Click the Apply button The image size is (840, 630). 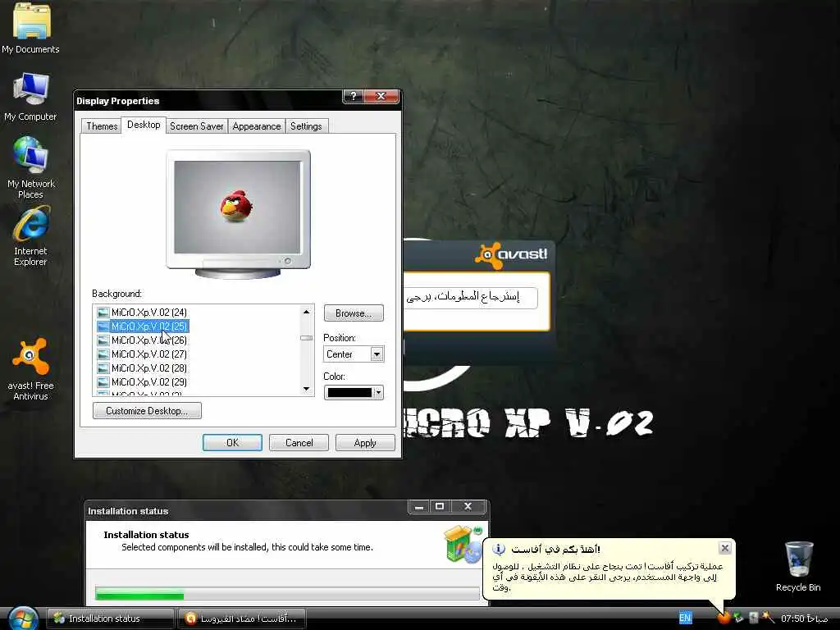[x=365, y=442]
